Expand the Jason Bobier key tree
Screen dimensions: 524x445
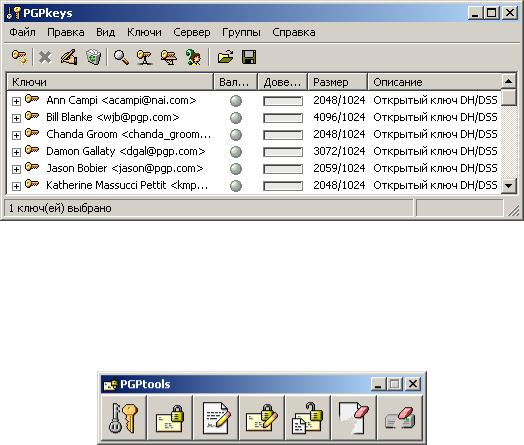16,169
